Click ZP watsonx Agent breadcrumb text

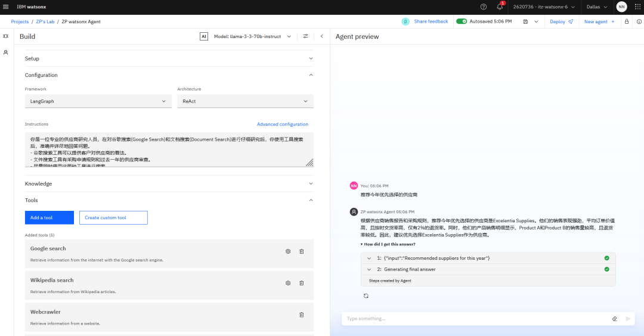tap(81, 21)
